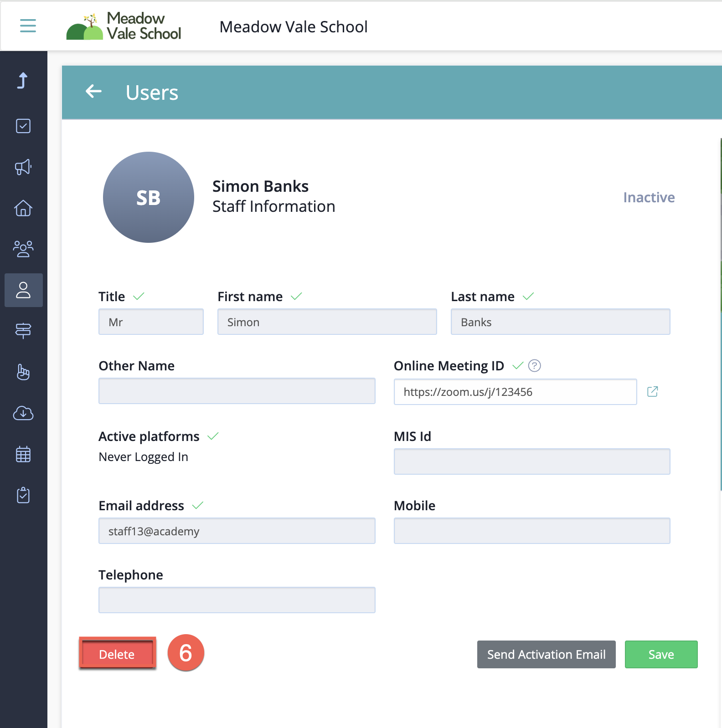The height and width of the screenshot is (728, 722).
Task: Focus the Mobile input field
Action: [531, 531]
